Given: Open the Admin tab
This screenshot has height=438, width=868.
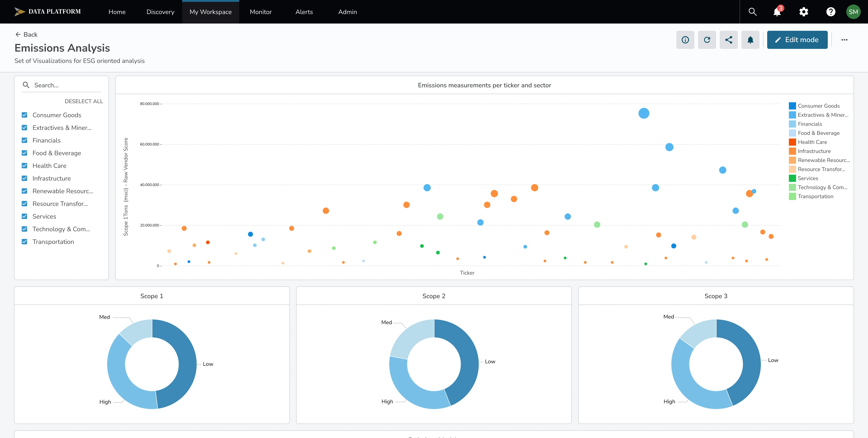Looking at the screenshot, I should point(347,12).
